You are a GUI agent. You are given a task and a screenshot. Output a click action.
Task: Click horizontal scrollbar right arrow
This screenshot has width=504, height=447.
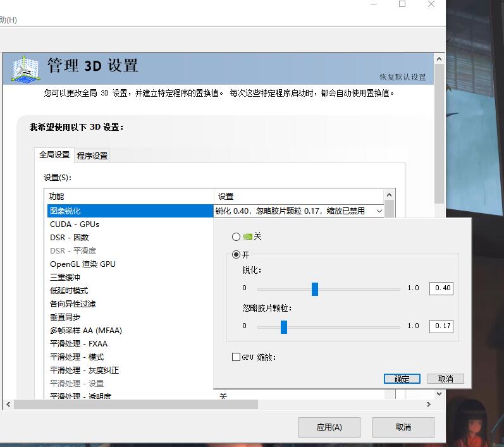click(x=429, y=404)
